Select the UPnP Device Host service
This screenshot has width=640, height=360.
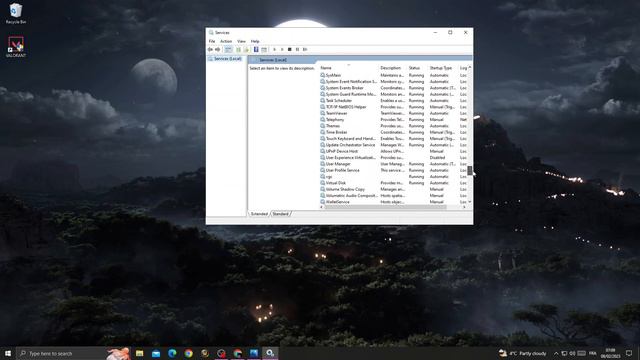[x=393, y=151]
